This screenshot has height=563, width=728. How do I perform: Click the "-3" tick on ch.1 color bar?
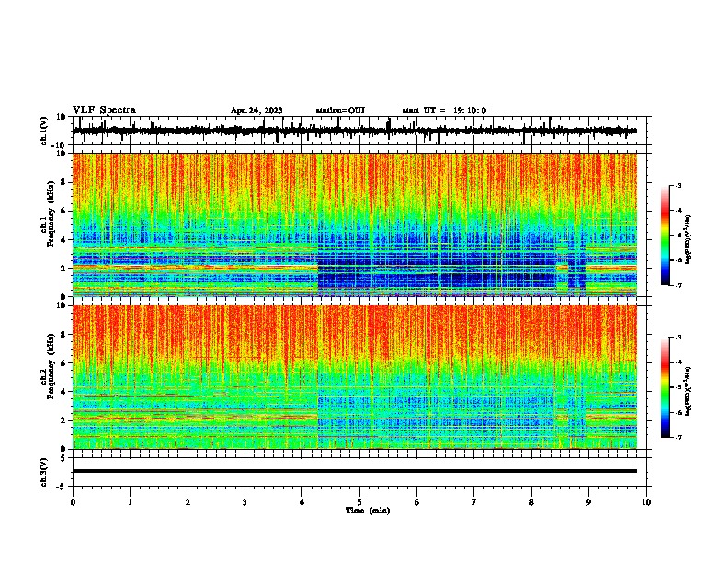(678, 186)
